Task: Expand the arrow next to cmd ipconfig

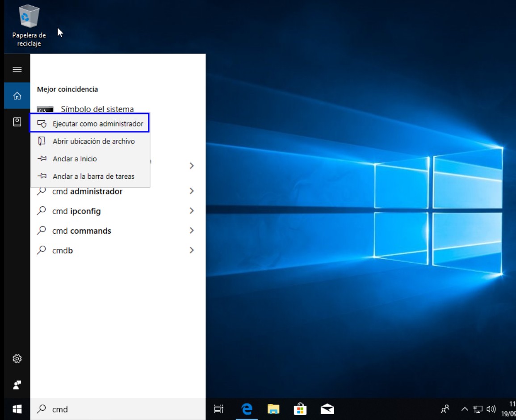Action: tap(192, 210)
